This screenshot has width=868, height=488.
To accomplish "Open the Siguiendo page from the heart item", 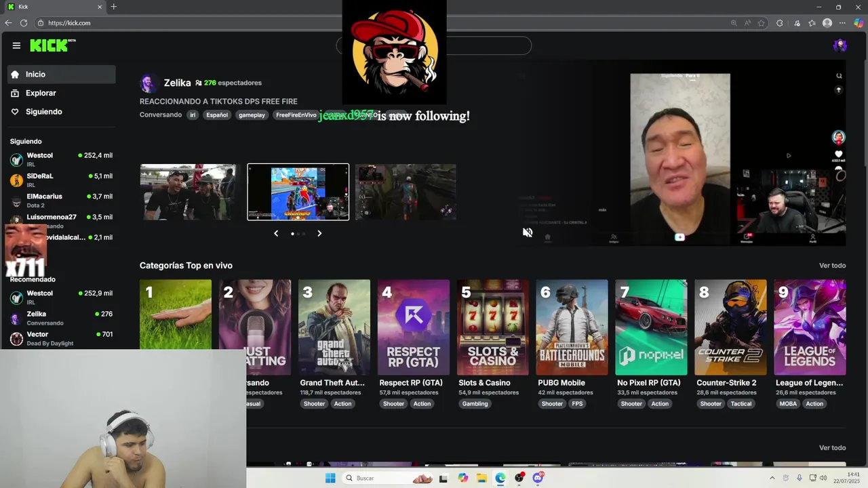I will 61,112.
